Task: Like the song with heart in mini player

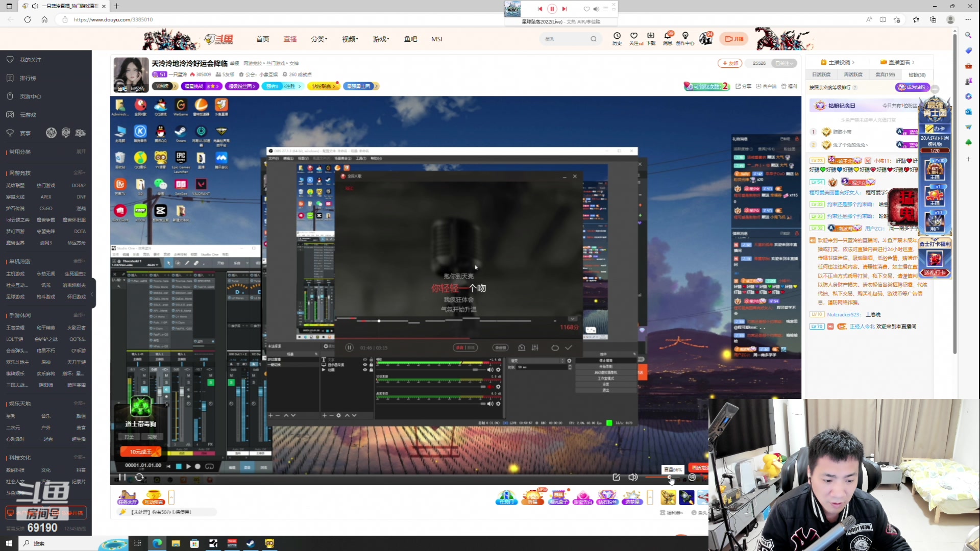Action: tap(586, 9)
